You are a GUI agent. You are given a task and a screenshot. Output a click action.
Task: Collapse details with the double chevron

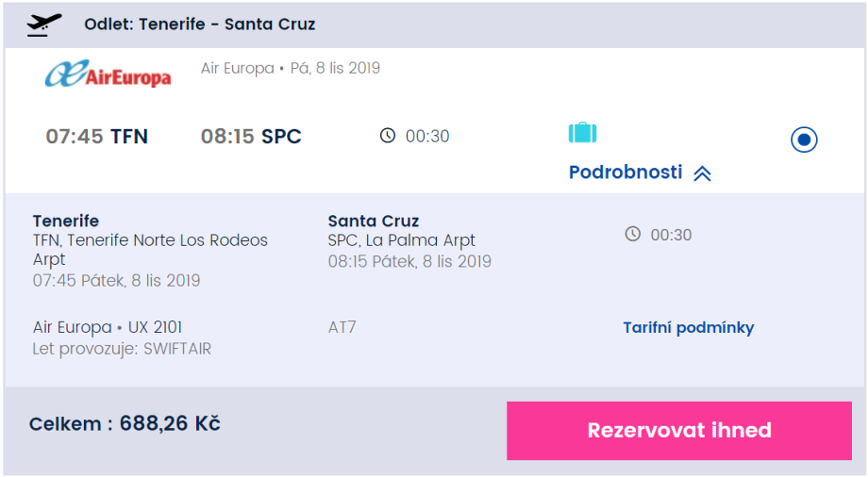tap(702, 173)
